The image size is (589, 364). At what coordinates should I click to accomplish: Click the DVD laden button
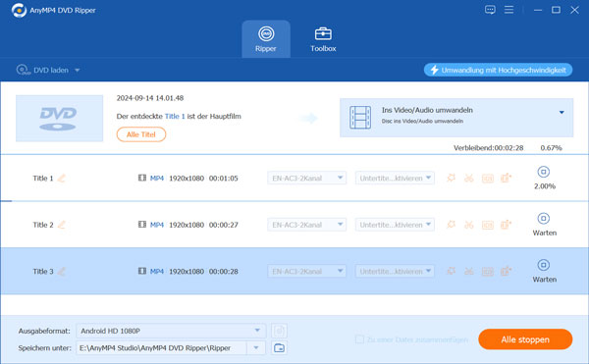pos(42,71)
